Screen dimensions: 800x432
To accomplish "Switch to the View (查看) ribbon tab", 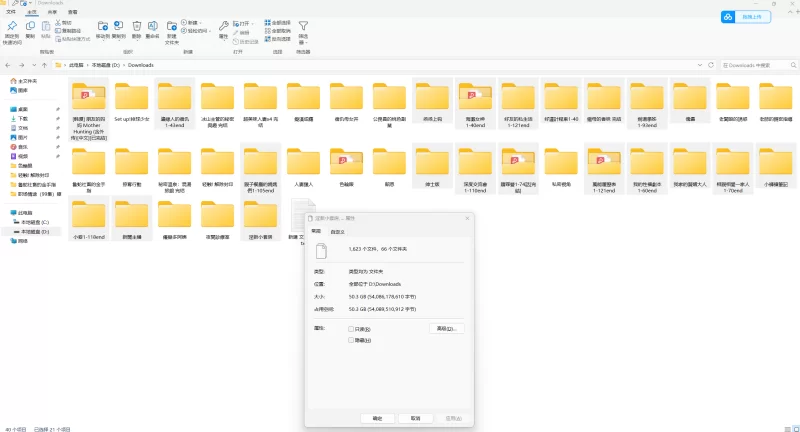I will (72, 12).
